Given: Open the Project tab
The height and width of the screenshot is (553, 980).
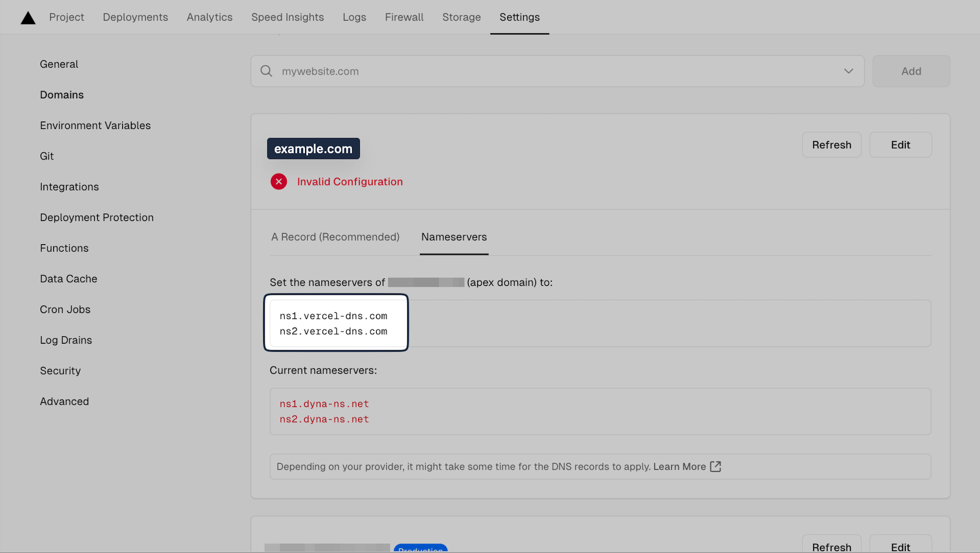Looking at the screenshot, I should click(67, 17).
